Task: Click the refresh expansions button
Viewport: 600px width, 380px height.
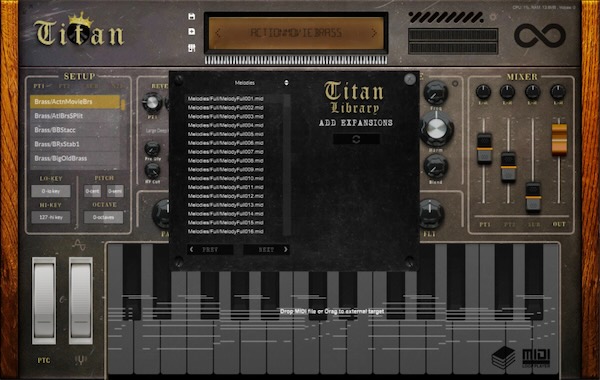Action: click(x=356, y=139)
